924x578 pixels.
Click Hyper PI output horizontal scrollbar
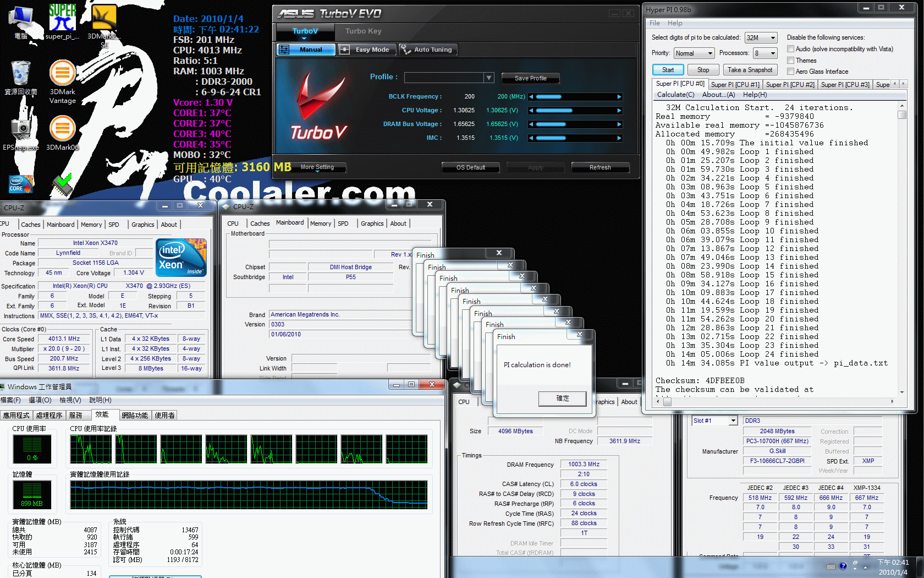[776, 402]
